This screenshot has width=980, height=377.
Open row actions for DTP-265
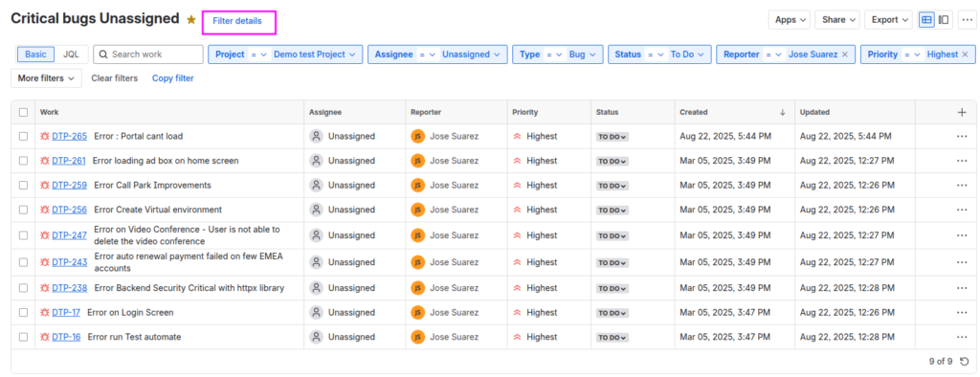[x=962, y=136]
